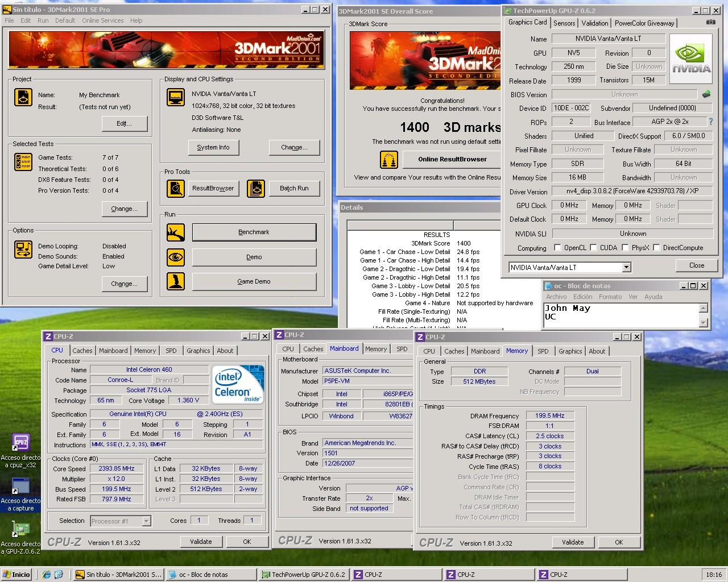This screenshot has height=582, width=728.
Task: Click the Demo button in Run group
Action: pyautogui.click(x=254, y=257)
